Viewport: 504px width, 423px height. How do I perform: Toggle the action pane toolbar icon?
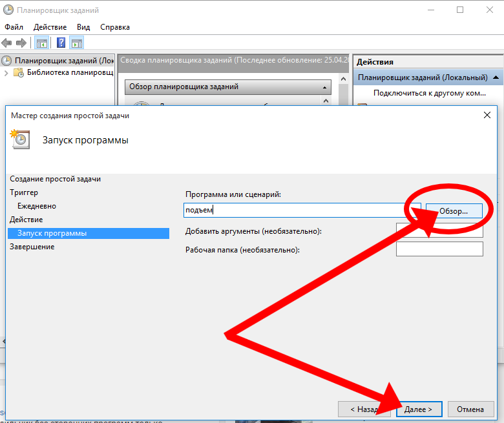(x=77, y=43)
